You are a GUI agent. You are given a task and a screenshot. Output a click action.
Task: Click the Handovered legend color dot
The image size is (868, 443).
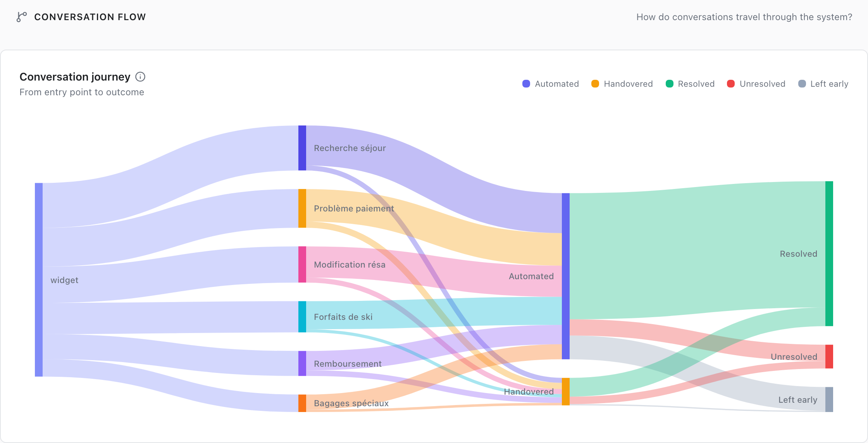595,84
